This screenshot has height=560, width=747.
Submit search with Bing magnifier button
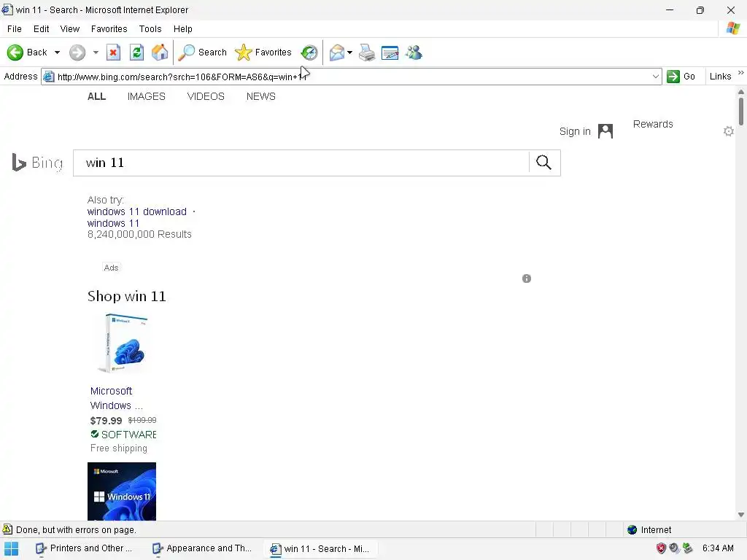(x=543, y=163)
